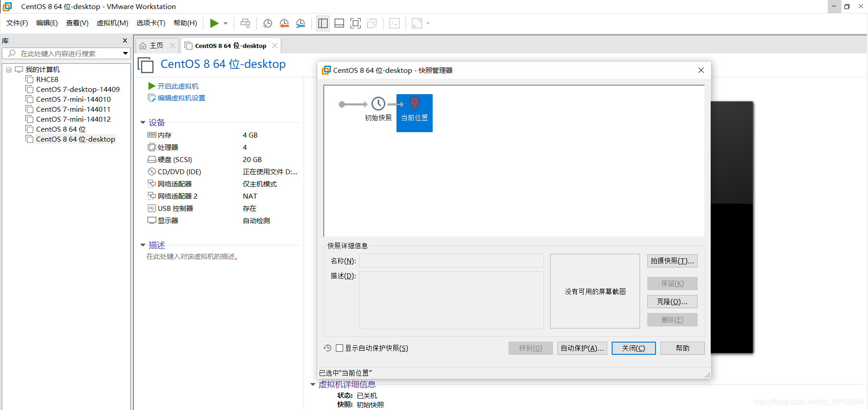Click the 处理器 device row icon

click(x=152, y=147)
